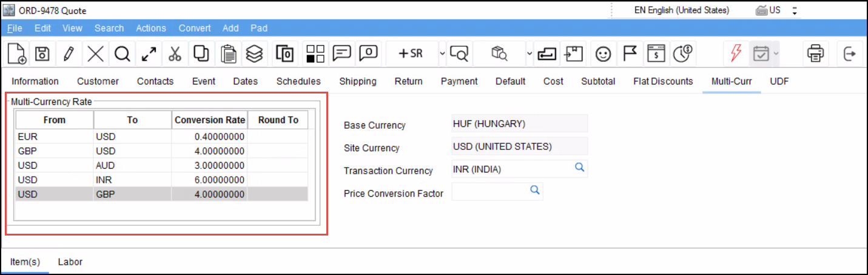This screenshot has width=868, height=275.
Task: Click the box with magnifier inventory icon
Action: 499,54
